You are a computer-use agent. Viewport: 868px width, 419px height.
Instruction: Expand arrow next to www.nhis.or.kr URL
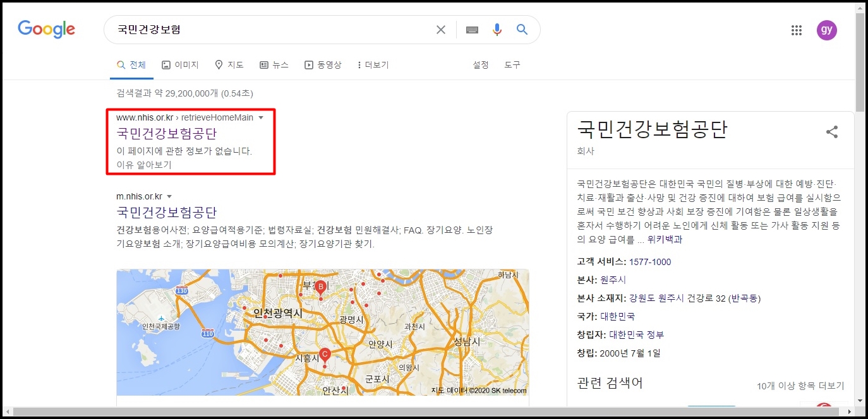click(x=261, y=118)
